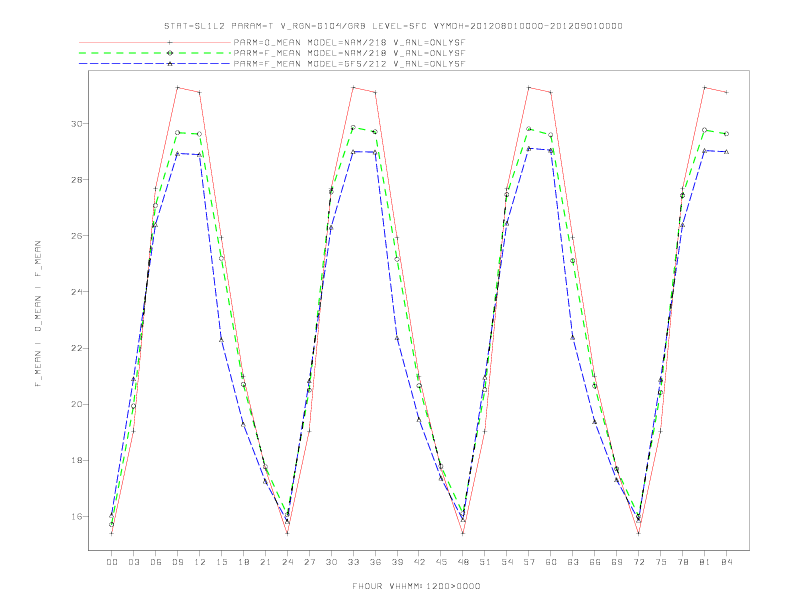Click y-axis tick label 16
Image resolution: width=792 pixels, height=612 pixels.
click(77, 517)
